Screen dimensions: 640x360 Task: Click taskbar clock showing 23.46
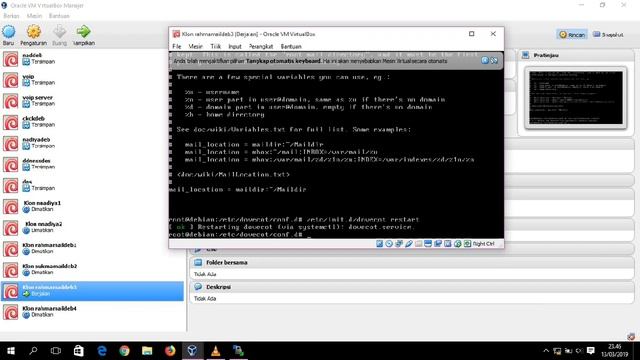tap(614, 351)
